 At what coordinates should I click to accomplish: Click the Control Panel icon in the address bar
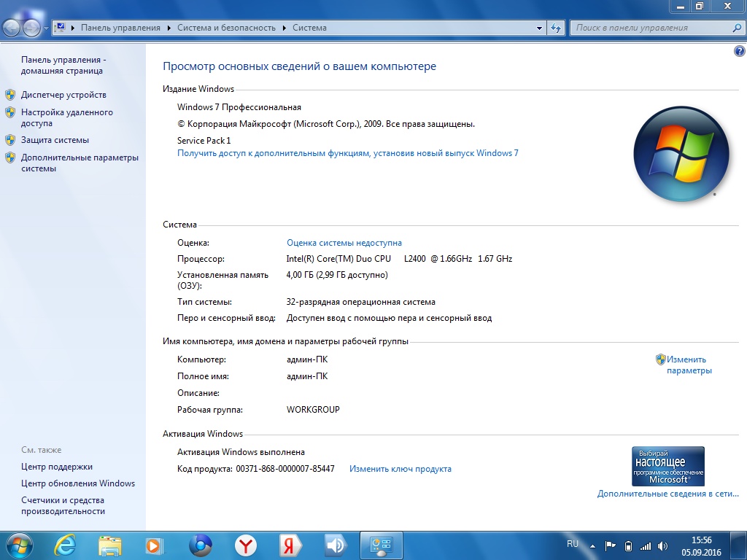tap(60, 28)
